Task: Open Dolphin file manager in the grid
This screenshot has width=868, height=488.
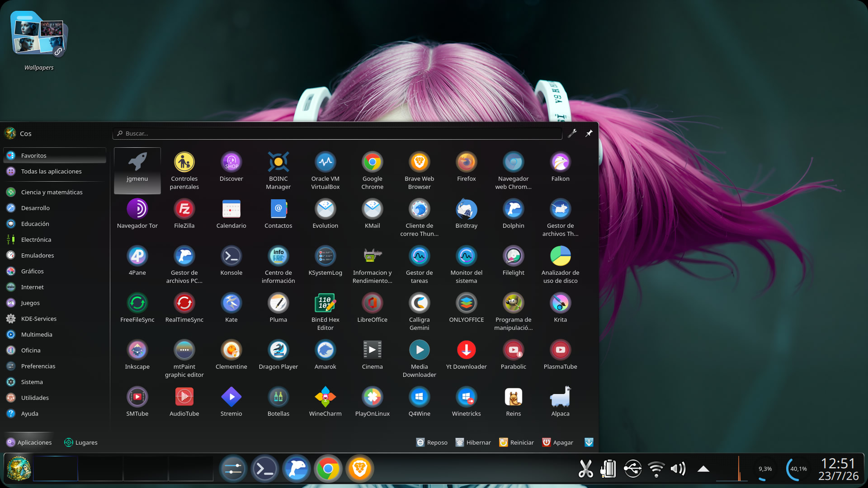Action: coord(514,213)
